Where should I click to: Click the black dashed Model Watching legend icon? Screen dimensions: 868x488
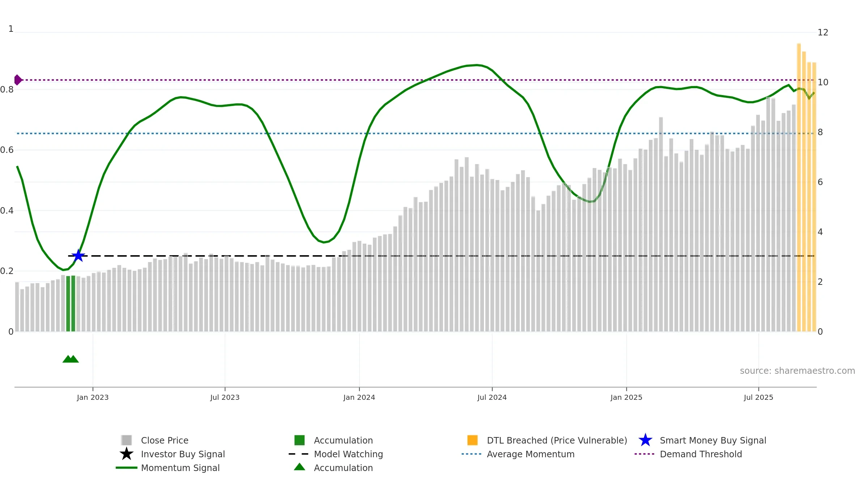tap(299, 454)
